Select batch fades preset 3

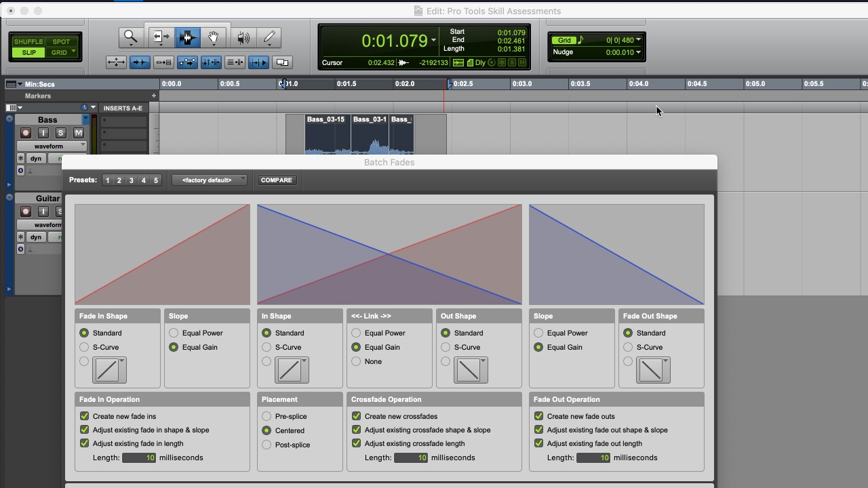point(131,180)
